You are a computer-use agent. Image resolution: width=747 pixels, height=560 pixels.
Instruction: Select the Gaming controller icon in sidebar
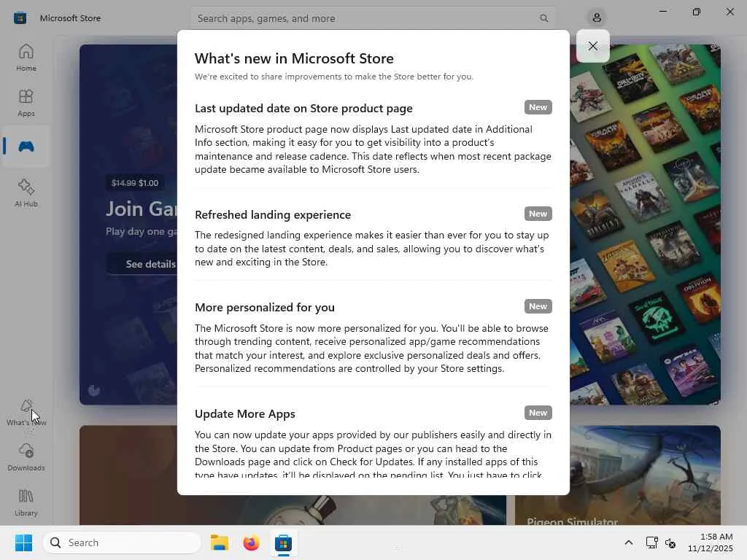[26, 146]
